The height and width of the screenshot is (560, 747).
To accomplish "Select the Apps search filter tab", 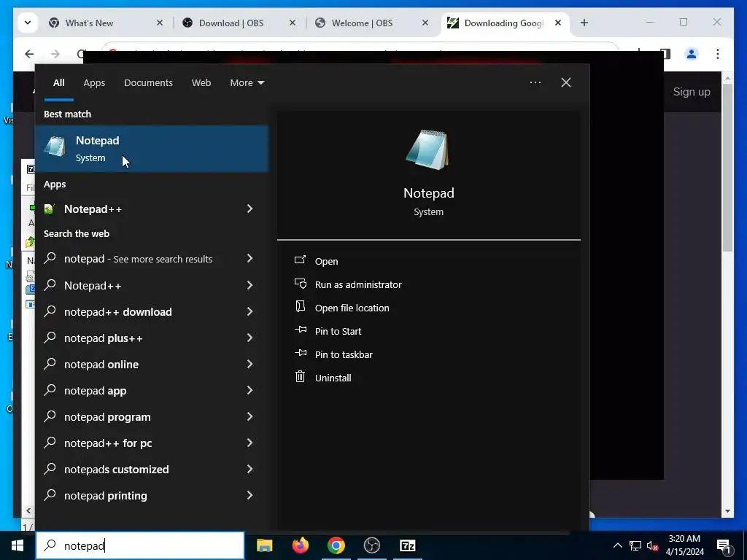I will tap(94, 82).
